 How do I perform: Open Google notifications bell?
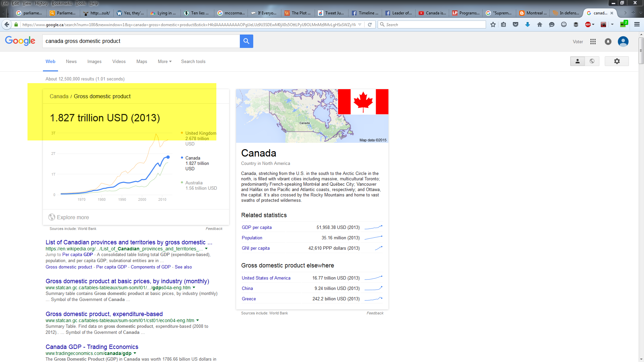pyautogui.click(x=608, y=42)
